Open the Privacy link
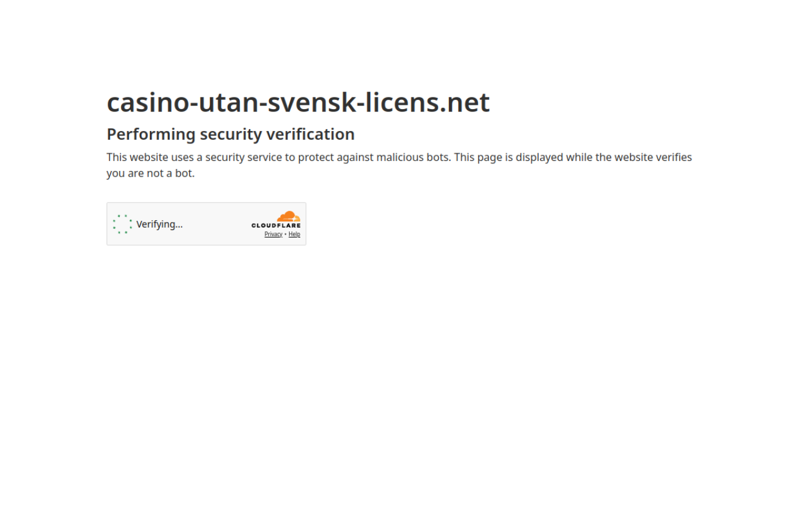 tap(273, 235)
